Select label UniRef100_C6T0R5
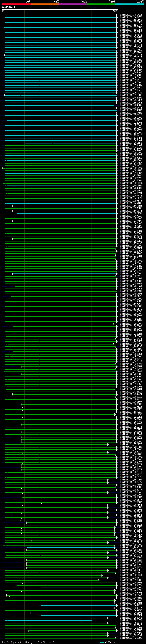 (131, 32)
